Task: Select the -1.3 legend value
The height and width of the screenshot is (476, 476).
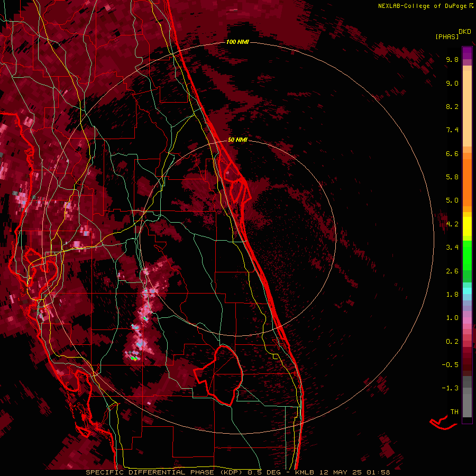Action: pyautogui.click(x=450, y=388)
